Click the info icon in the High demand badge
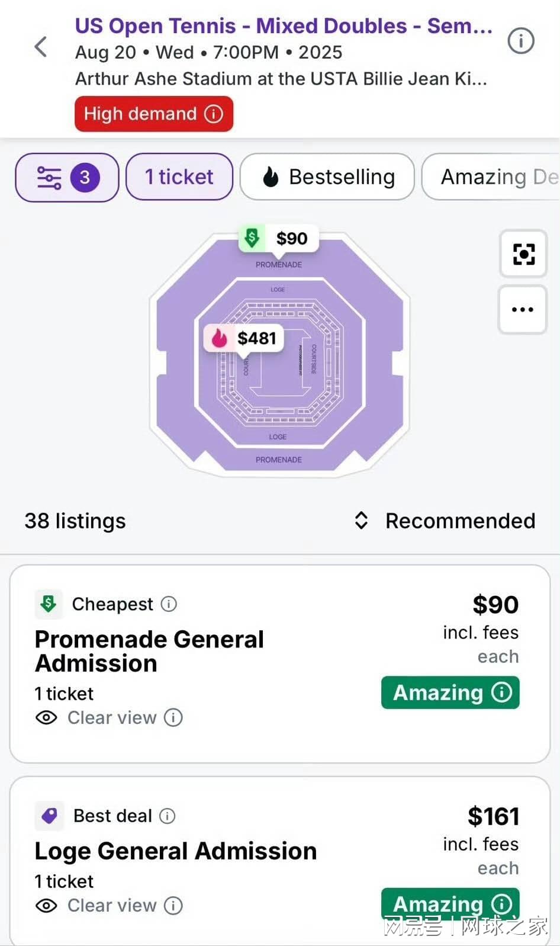 tap(214, 114)
